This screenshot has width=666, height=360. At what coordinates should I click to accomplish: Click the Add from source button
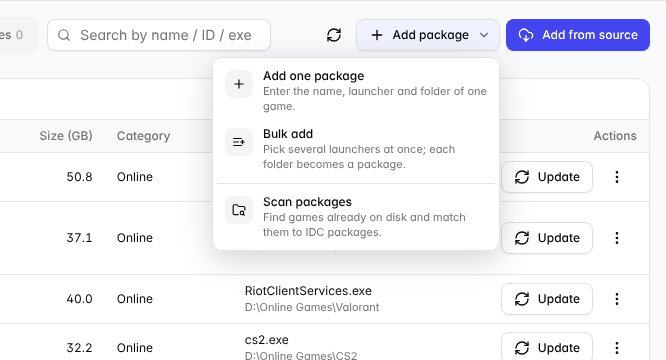pyautogui.click(x=578, y=35)
